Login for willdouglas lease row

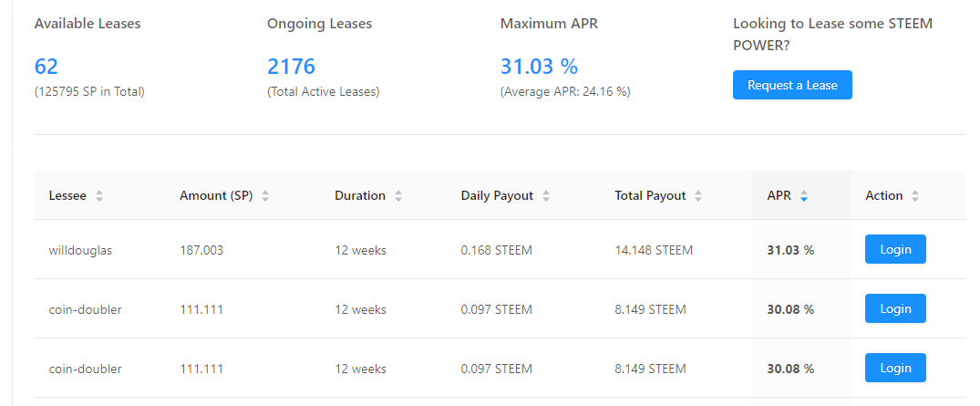tap(895, 250)
